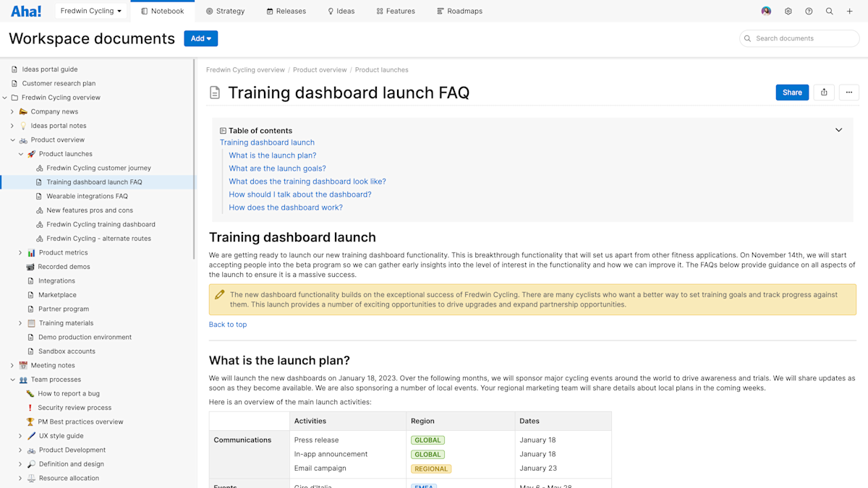Open the Ideas tab
This screenshot has height=488, width=868.
(x=341, y=11)
